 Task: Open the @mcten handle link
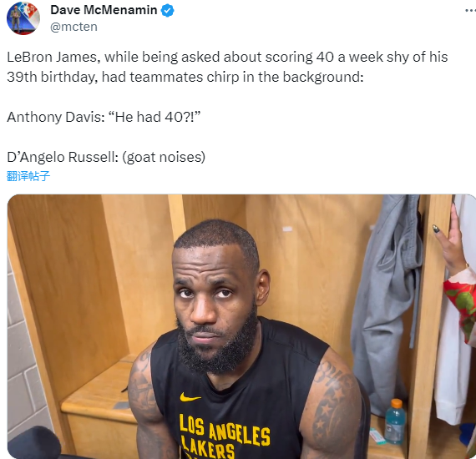(x=73, y=27)
